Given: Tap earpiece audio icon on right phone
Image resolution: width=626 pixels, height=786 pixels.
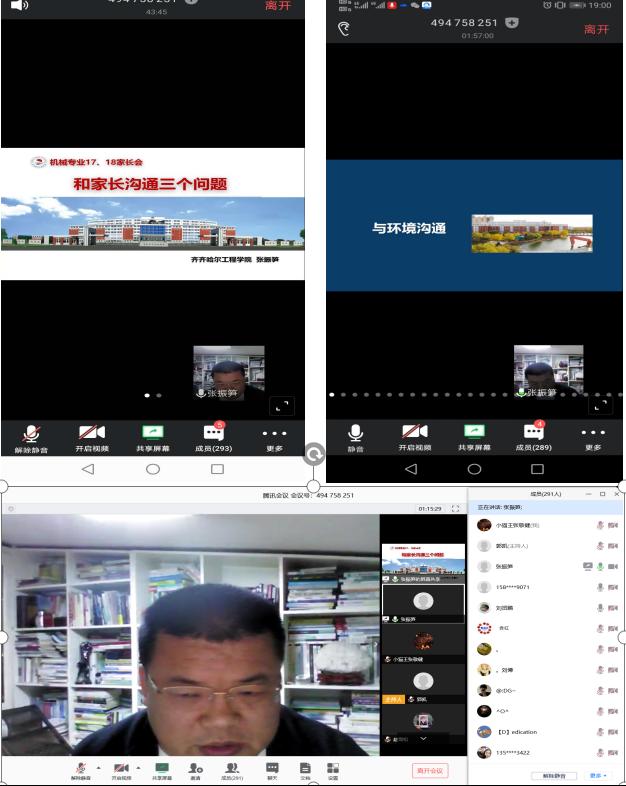Looking at the screenshot, I should click(345, 29).
